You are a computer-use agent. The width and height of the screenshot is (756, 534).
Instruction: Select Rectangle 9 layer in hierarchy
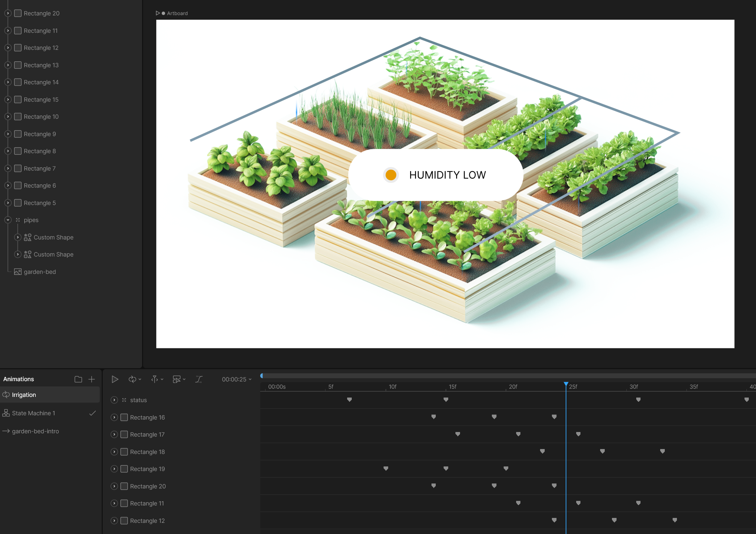[x=40, y=134]
